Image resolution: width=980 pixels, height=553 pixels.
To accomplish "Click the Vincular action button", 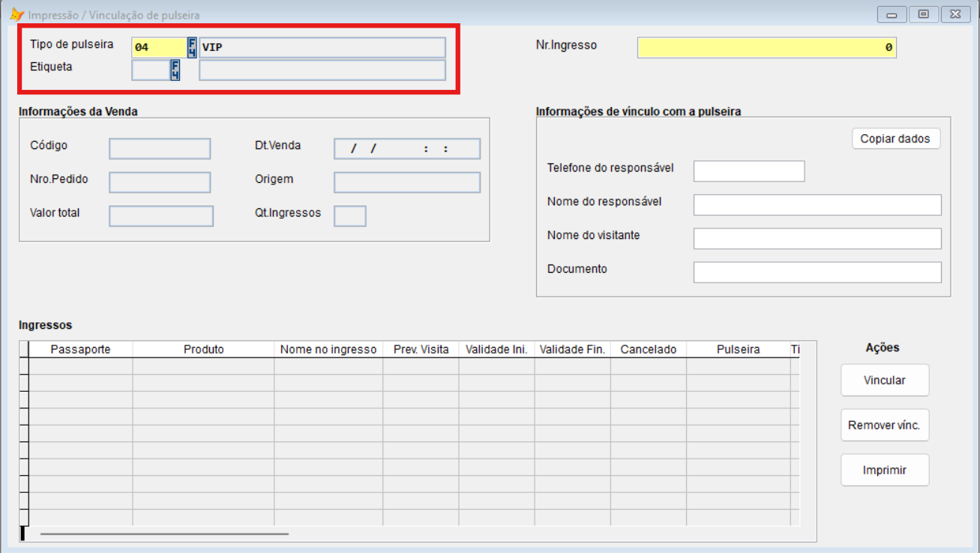I will [x=885, y=380].
